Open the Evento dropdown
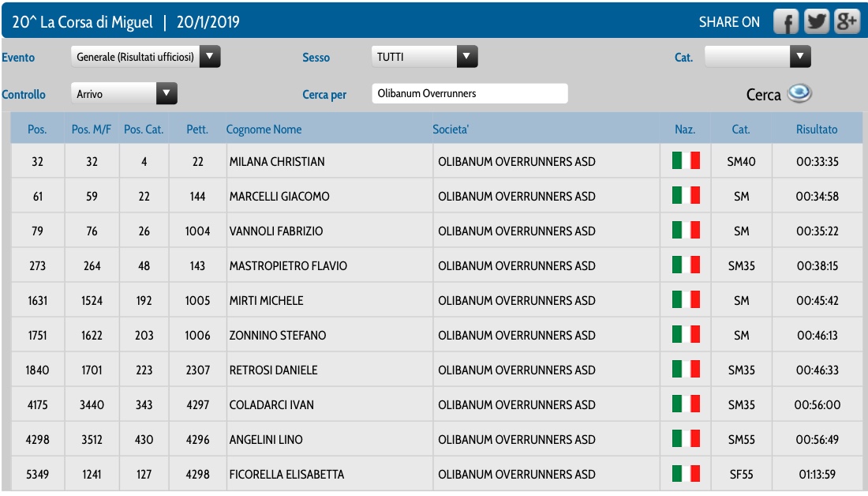This screenshot has width=868, height=496. click(x=146, y=57)
